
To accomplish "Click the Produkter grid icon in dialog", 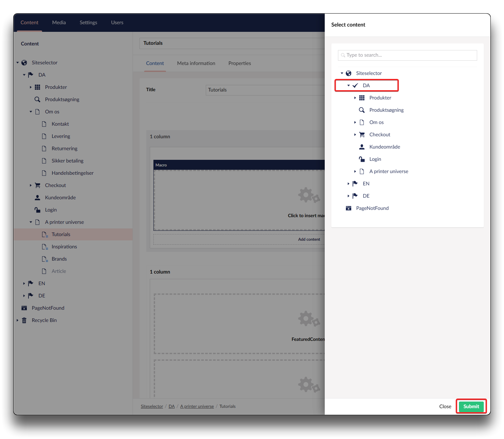I will coord(362,98).
